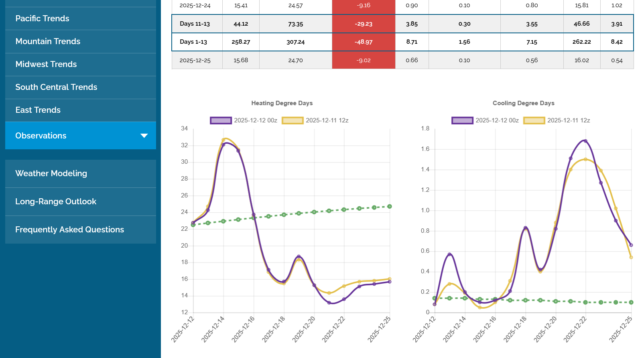Toggle yellow 12z legend swatch in Cooling chart
This screenshot has width=644, height=358.
[534, 120]
